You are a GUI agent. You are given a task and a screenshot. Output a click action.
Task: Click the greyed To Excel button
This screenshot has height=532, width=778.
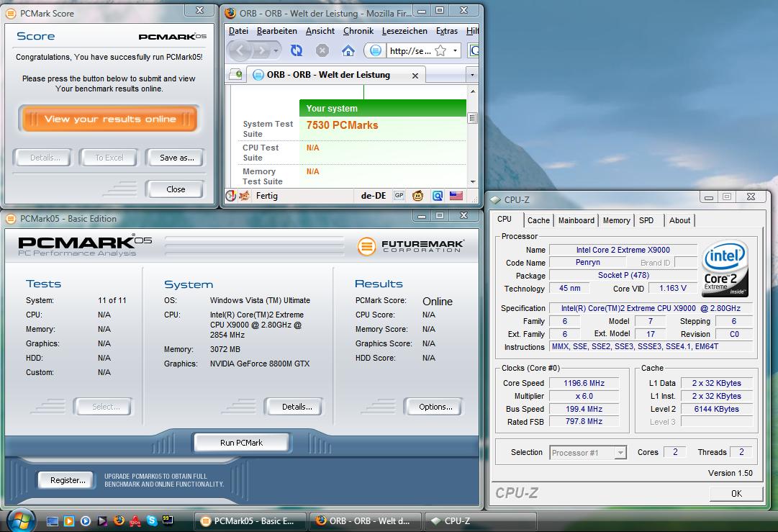pos(109,158)
